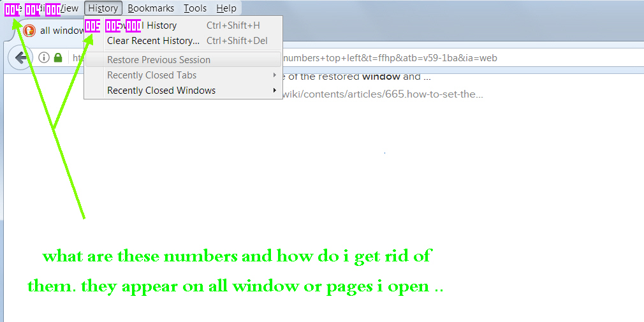Open the History menu
Viewport: 644px width, 322px height.
coord(103,8)
